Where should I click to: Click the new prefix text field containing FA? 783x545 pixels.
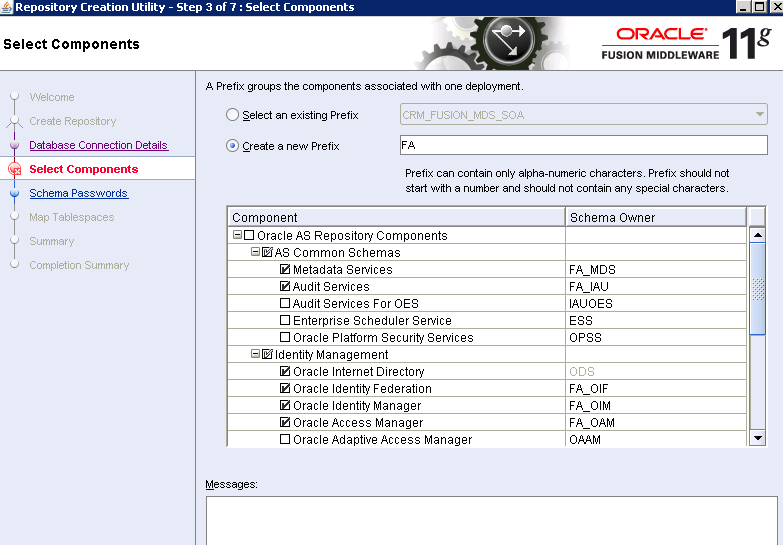(582, 146)
